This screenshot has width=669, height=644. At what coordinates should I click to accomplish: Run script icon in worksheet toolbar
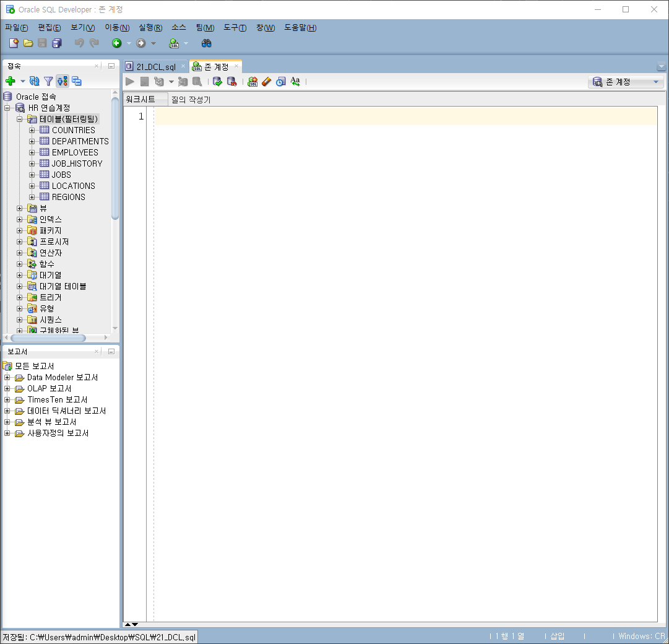(145, 82)
